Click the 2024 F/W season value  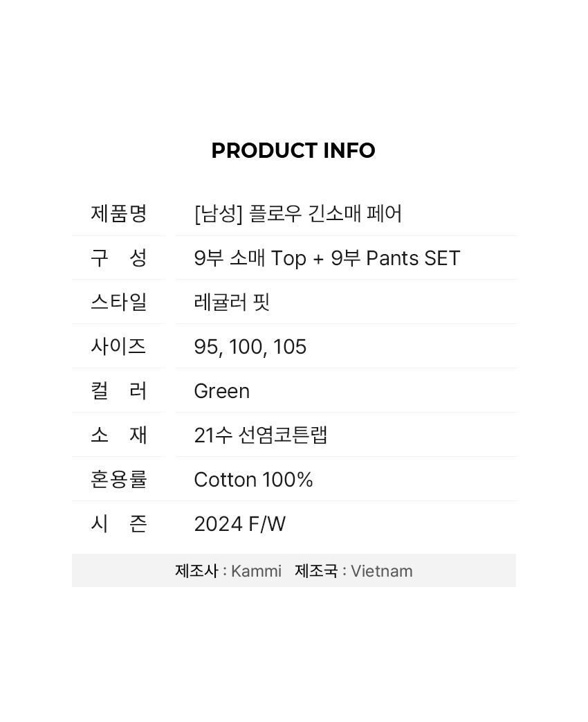pos(240,524)
